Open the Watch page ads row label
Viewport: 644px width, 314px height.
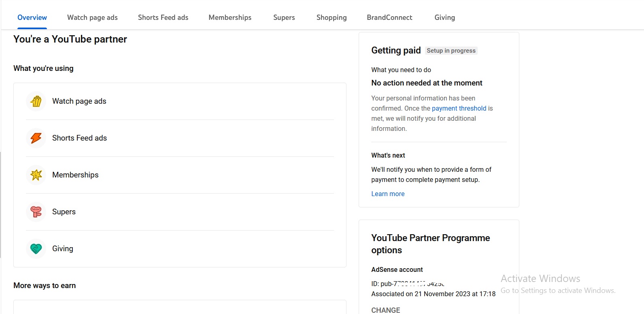point(79,101)
